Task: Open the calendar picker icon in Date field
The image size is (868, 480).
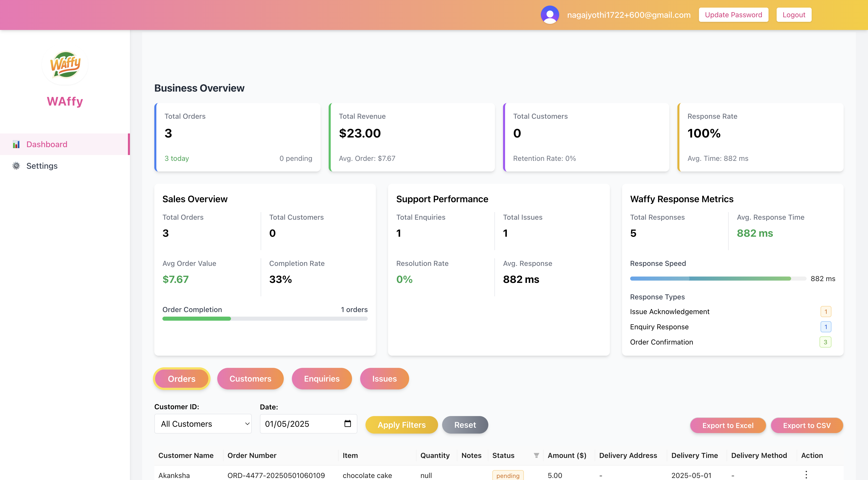Action: (347, 423)
